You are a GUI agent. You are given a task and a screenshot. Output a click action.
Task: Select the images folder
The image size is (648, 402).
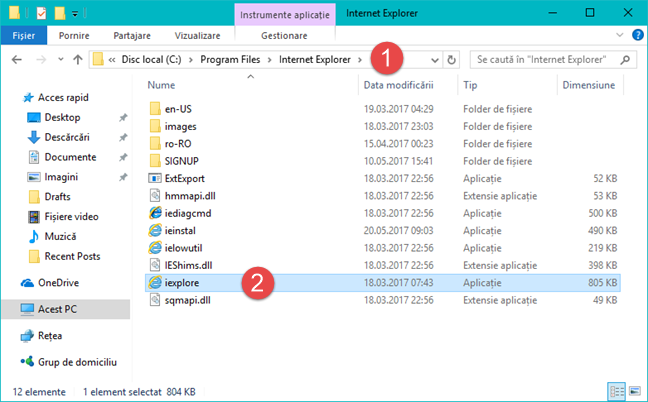pyautogui.click(x=181, y=126)
